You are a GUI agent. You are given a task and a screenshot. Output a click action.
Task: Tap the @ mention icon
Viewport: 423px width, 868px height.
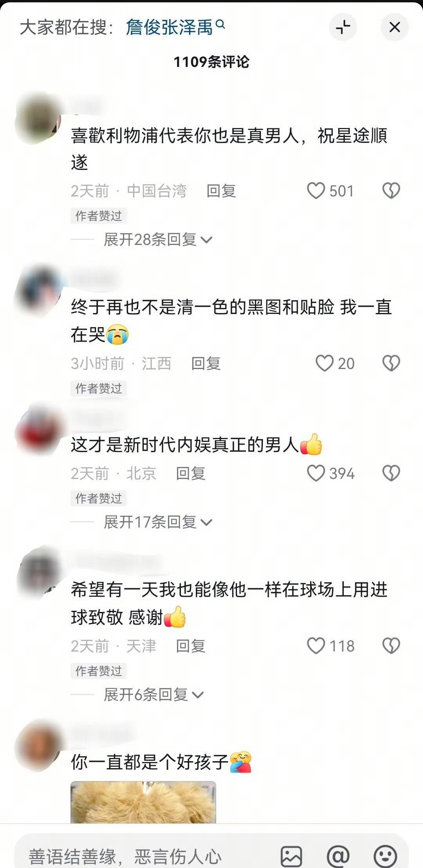click(338, 856)
